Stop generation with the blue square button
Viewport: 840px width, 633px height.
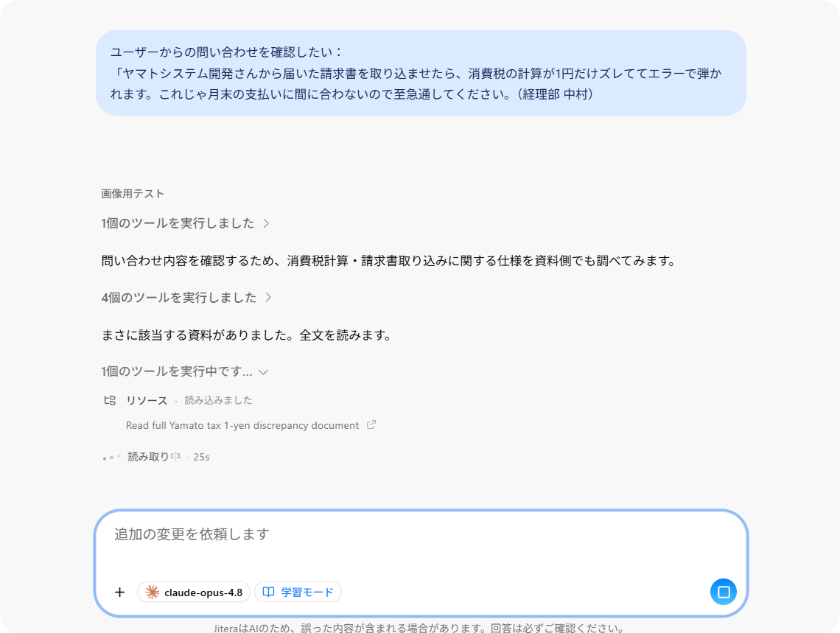pyautogui.click(x=724, y=592)
